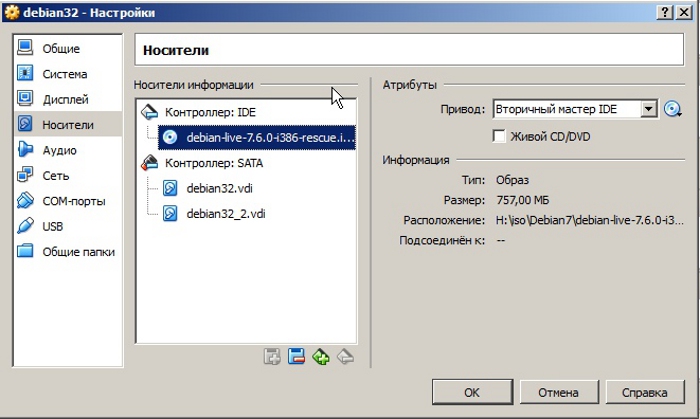The height and width of the screenshot is (419, 700).
Task: Click the Справка help button
Action: (644, 391)
